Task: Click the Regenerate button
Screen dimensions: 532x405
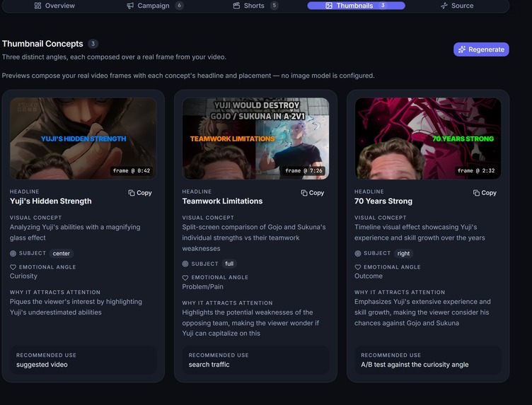Action: pos(481,49)
